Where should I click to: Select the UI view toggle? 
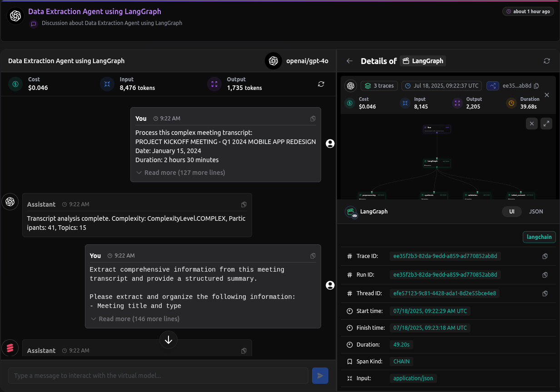pos(511,212)
